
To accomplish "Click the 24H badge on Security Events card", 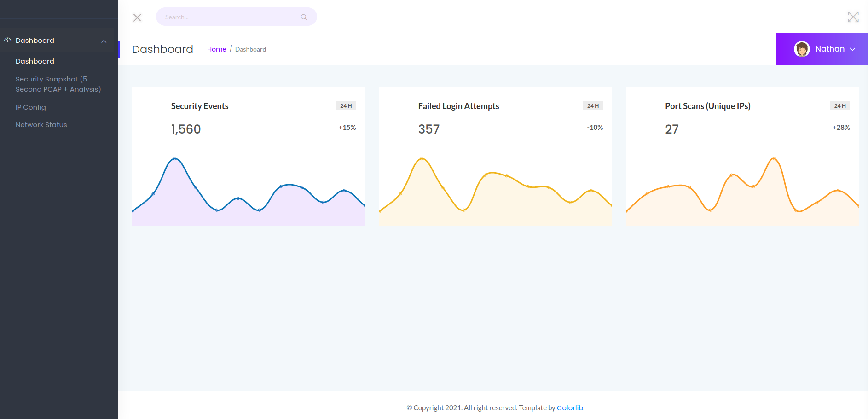I will coord(346,105).
